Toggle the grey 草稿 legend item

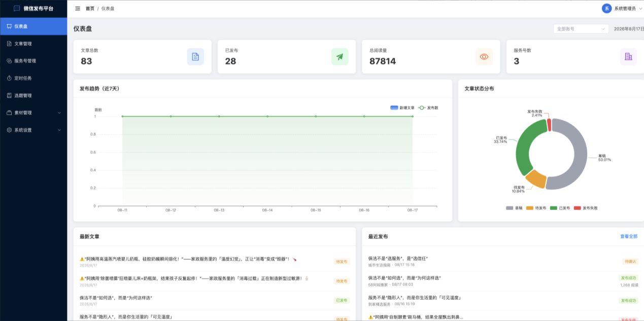coord(515,208)
